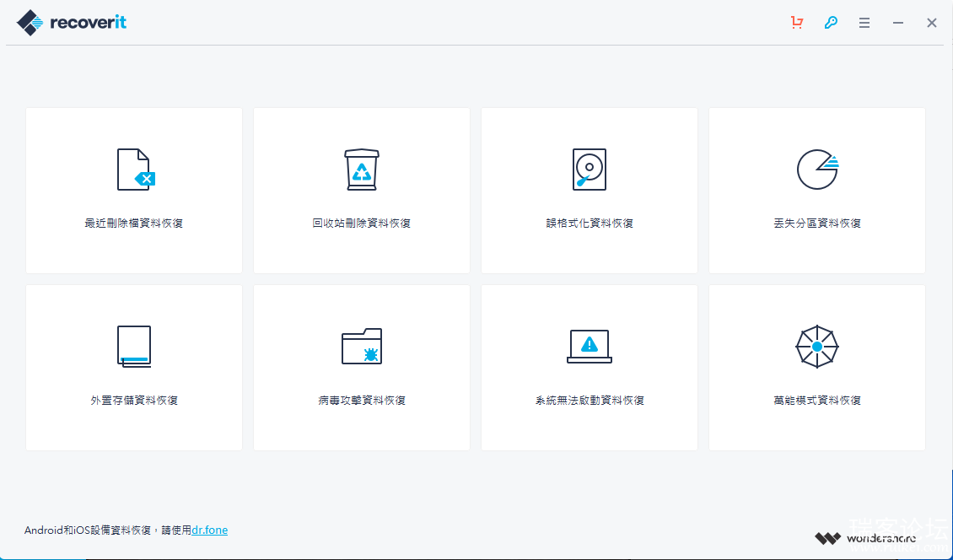Click the recoverit logo at top left
953x560 pixels.
[x=72, y=23]
